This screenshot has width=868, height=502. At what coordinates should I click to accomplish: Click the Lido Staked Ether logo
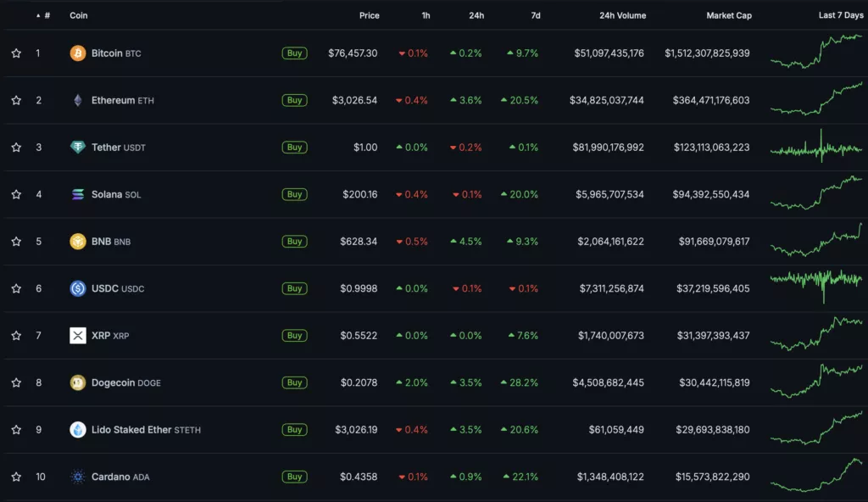pos(77,429)
